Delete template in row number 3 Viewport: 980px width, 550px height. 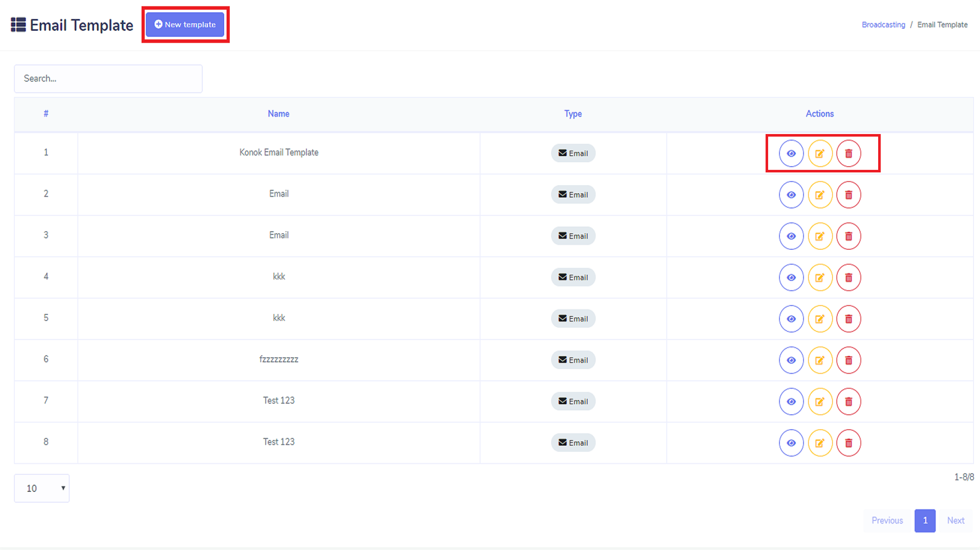[848, 236]
